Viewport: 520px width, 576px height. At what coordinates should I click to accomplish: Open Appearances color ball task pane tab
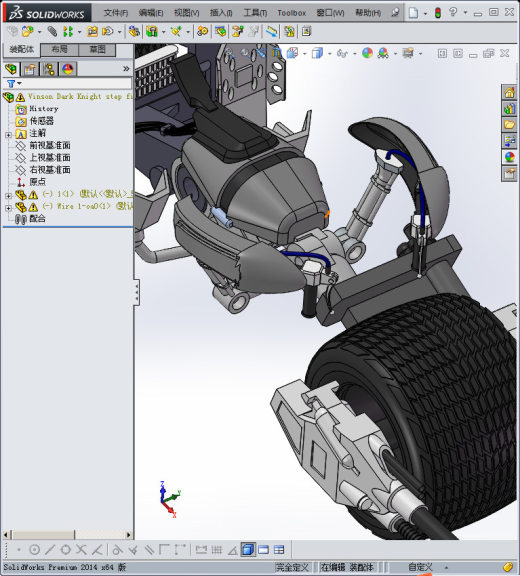tap(509, 157)
